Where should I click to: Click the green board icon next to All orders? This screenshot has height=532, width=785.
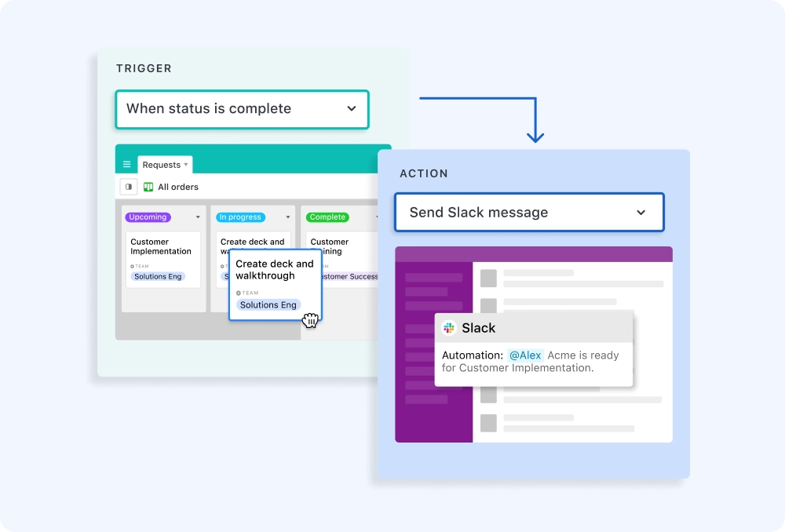pos(148,187)
